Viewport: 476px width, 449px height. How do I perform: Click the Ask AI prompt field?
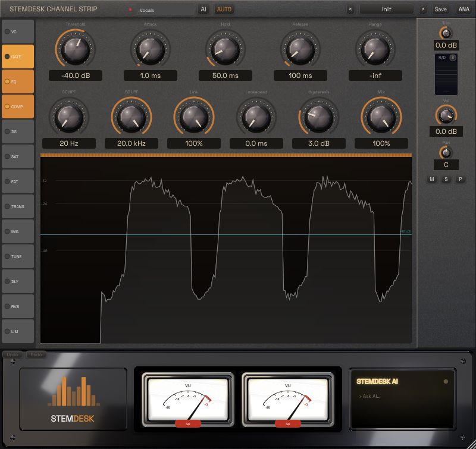(402, 396)
